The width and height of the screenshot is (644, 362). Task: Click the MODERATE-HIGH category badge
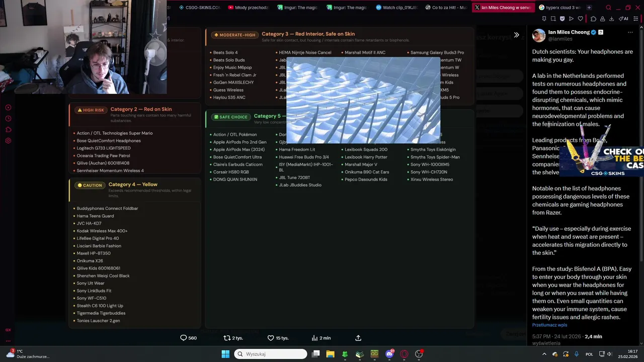click(x=234, y=35)
